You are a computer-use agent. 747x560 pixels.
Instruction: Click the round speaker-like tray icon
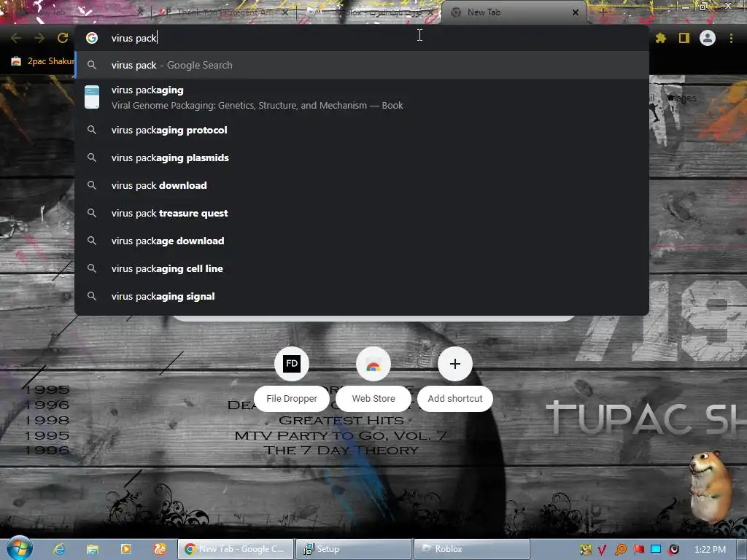point(673,550)
